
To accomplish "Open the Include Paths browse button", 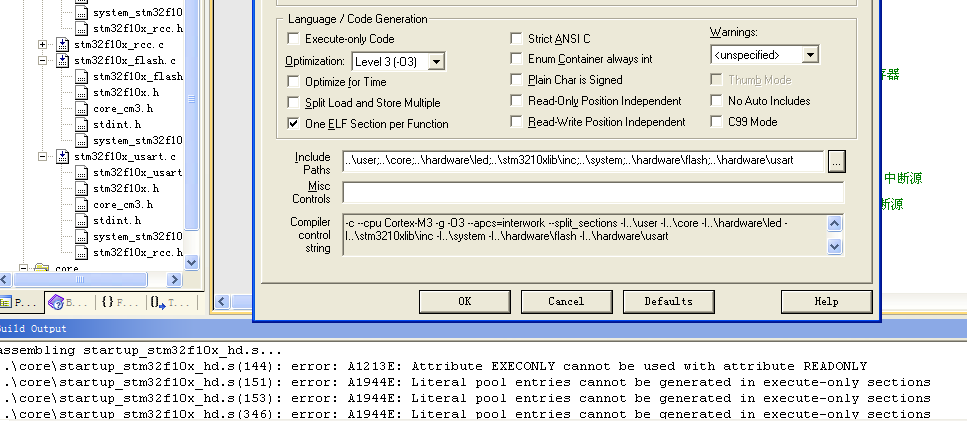I will [x=836, y=161].
